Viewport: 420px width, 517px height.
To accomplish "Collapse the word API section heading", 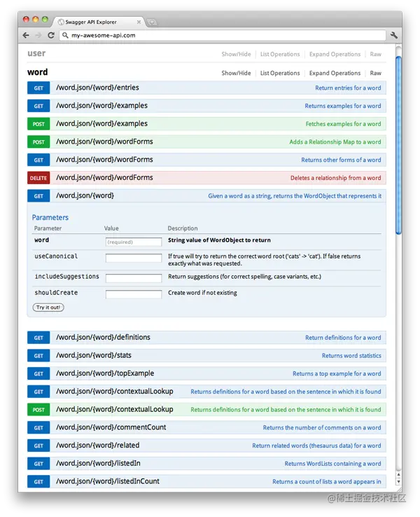I will (38, 72).
